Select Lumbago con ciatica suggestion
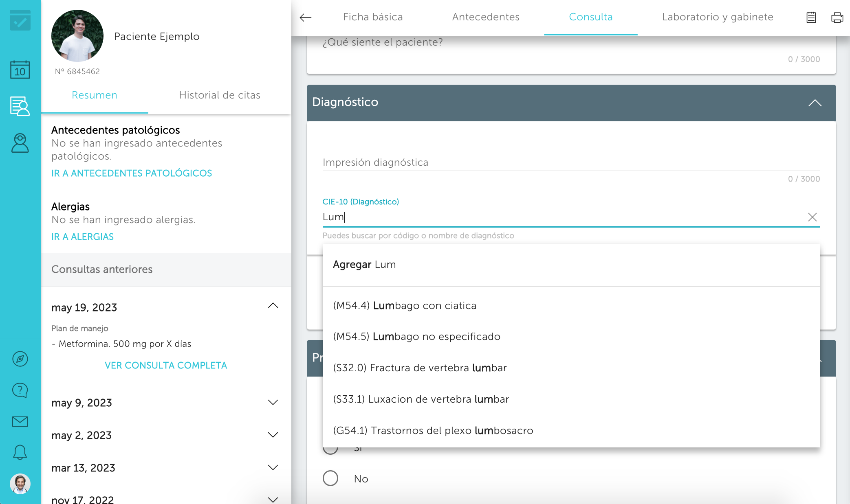This screenshot has height=504, width=850. (x=404, y=305)
